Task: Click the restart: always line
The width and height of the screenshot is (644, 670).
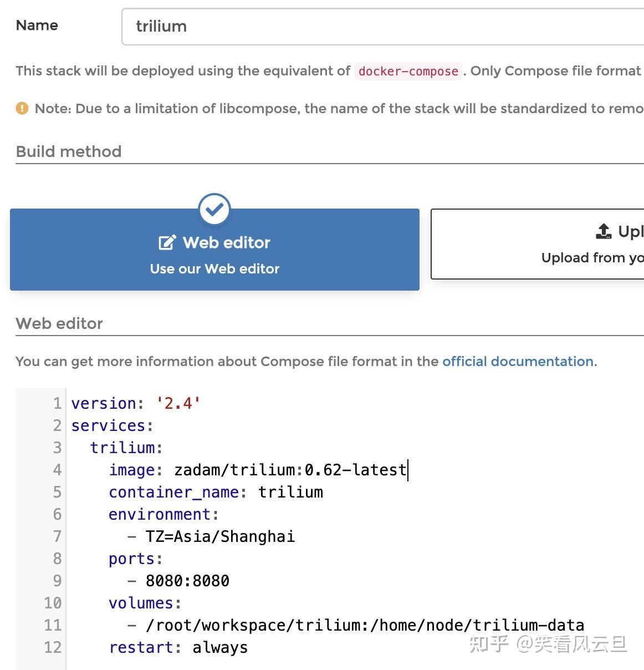Action: point(177,647)
